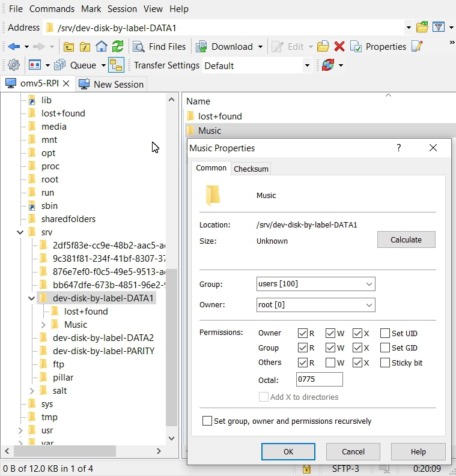The image size is (456, 476).
Task: Enable the Set UID checkbox
Action: click(x=385, y=333)
